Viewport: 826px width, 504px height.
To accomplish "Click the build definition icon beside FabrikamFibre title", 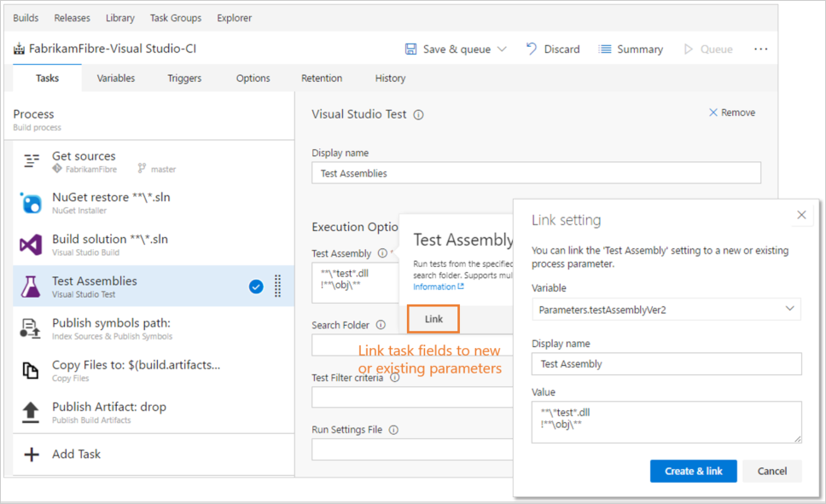I will click(19, 49).
